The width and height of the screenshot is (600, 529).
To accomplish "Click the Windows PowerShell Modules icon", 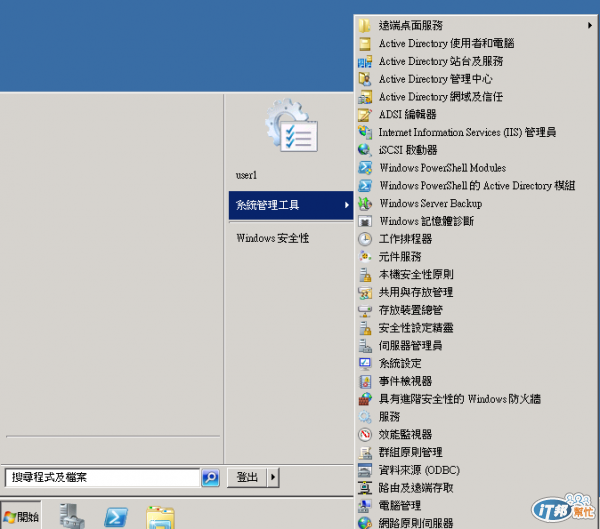I will 365,168.
